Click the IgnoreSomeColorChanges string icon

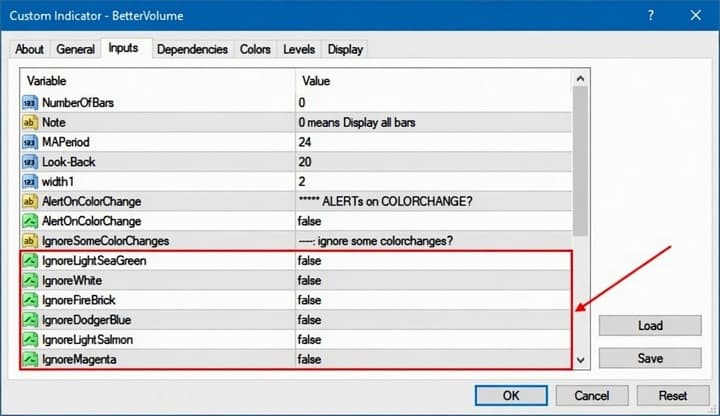[x=30, y=241]
